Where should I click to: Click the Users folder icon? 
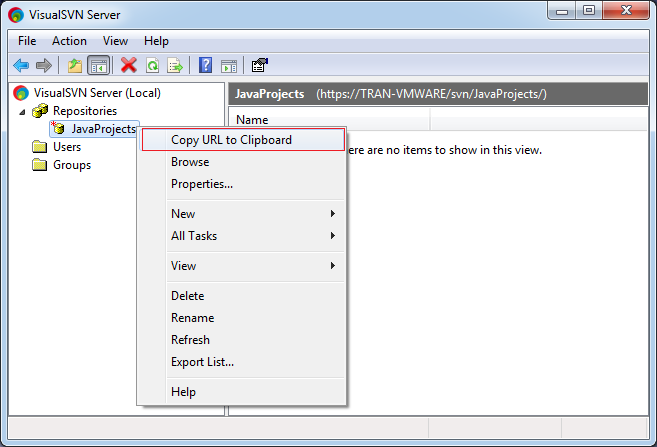tap(39, 147)
